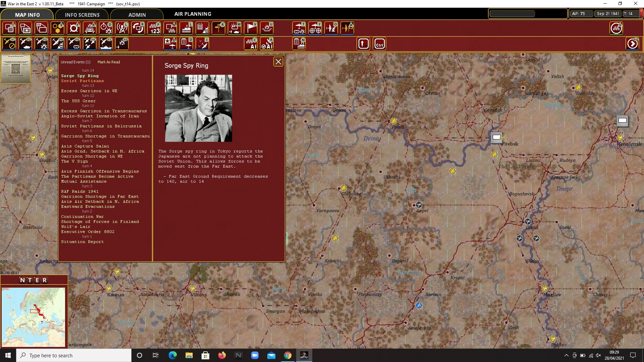Screen dimensions: 644x362
Task: Click the victory flag icon
Action: coord(251,28)
